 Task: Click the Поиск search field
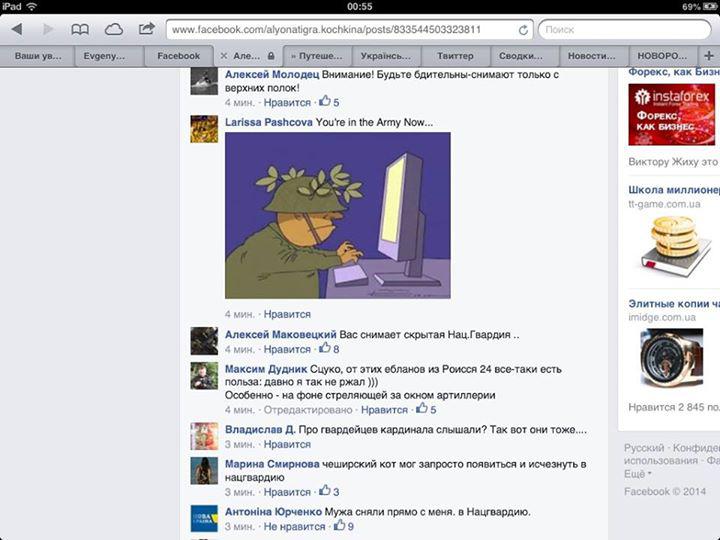tap(624, 30)
